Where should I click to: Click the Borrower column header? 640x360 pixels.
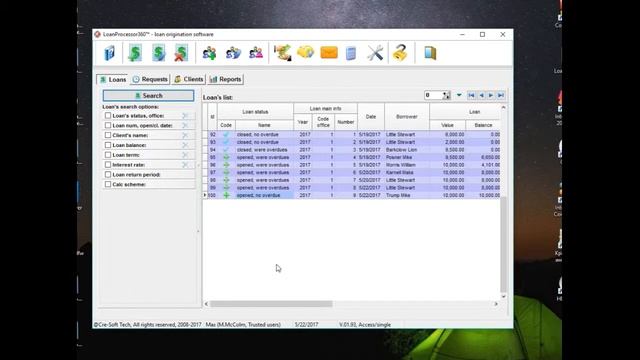(407, 117)
